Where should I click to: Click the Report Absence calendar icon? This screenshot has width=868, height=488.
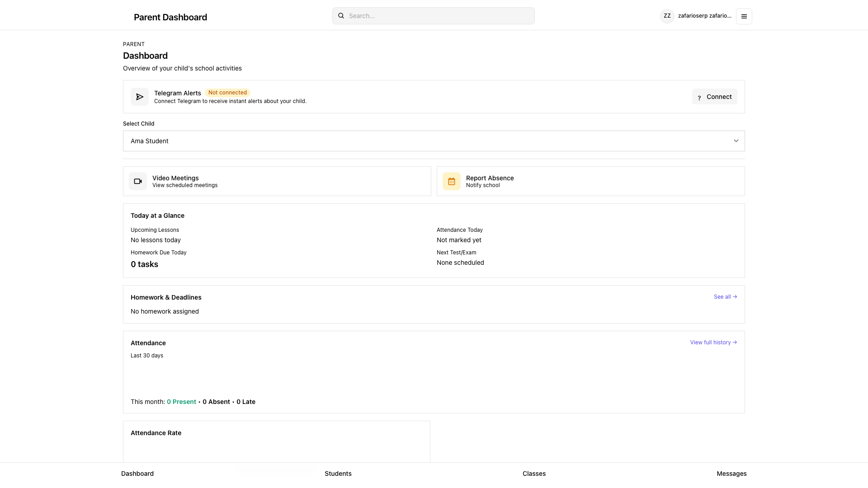point(452,181)
